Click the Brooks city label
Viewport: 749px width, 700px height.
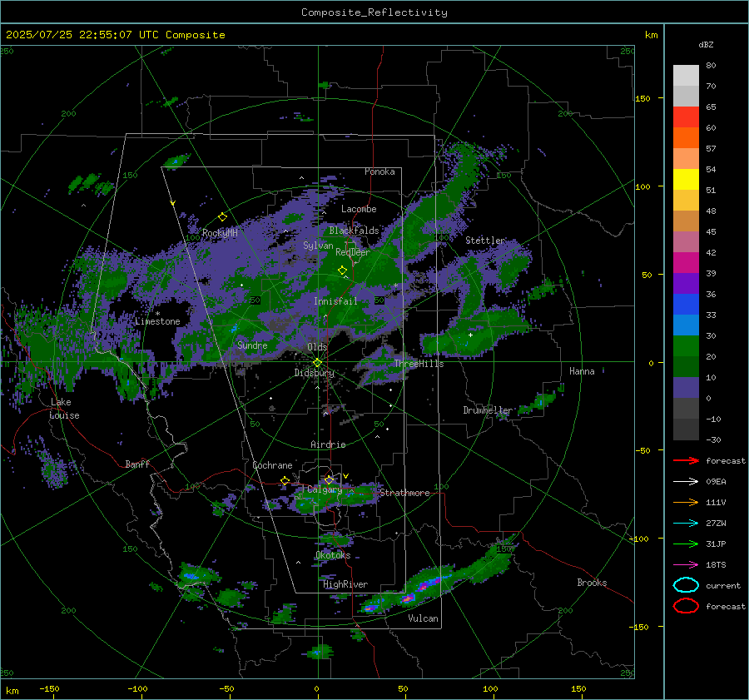[x=592, y=583]
